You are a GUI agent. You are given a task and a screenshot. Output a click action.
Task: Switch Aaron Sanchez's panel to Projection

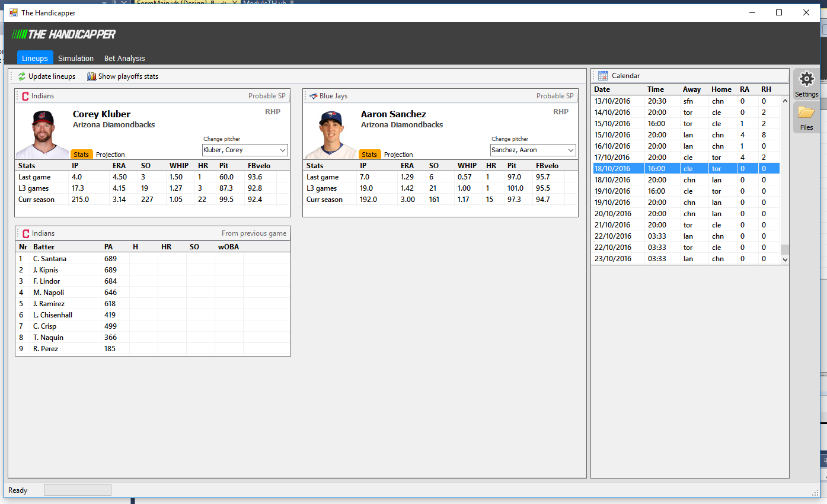[398, 155]
